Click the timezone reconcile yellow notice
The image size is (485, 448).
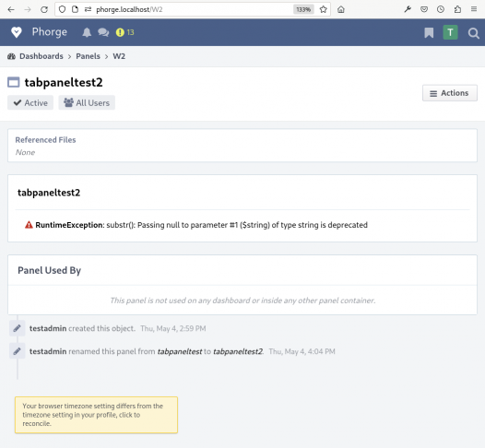tap(96, 415)
